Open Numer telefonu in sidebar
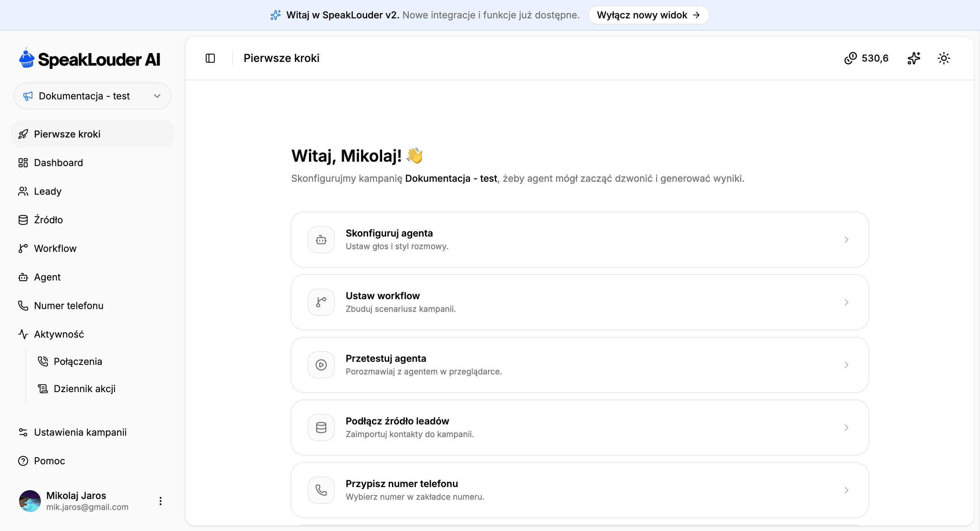Screen dimensions: 980x531 93,305
